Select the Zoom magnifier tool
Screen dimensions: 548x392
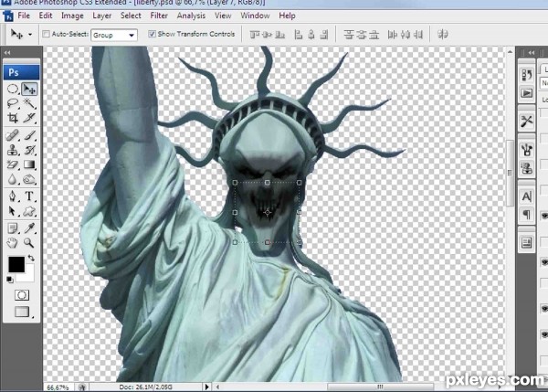pyautogui.click(x=29, y=243)
